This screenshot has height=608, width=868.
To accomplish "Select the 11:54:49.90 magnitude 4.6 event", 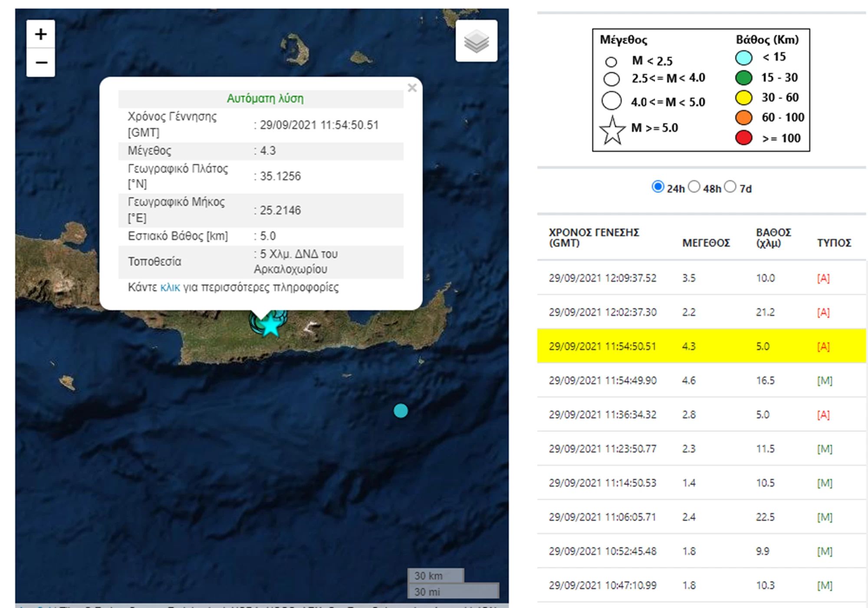I will pyautogui.click(x=701, y=380).
